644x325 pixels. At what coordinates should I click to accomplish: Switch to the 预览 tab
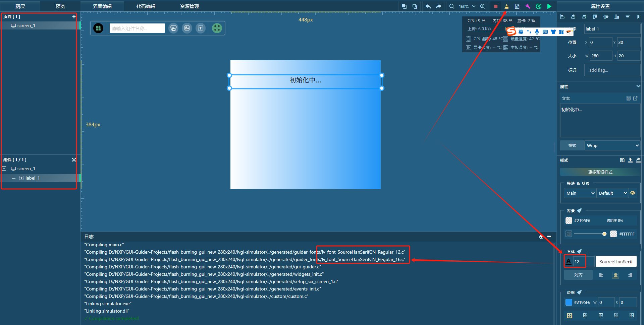click(x=60, y=6)
